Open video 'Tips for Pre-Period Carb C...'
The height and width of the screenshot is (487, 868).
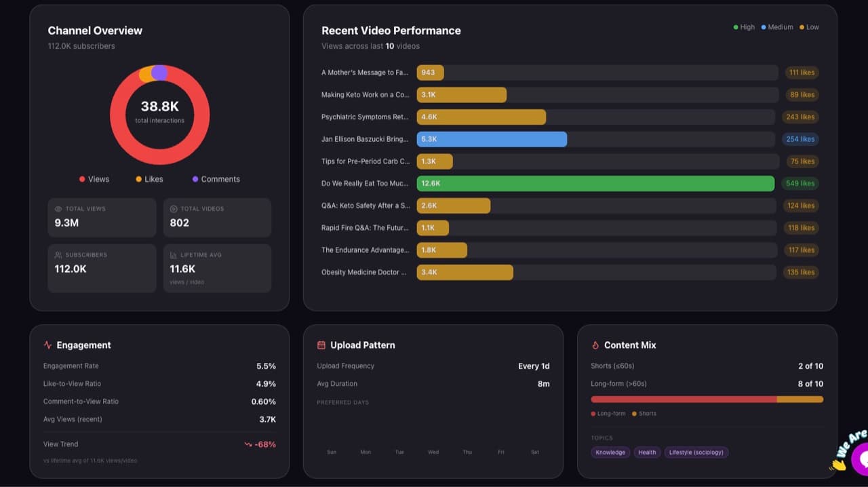tap(366, 161)
